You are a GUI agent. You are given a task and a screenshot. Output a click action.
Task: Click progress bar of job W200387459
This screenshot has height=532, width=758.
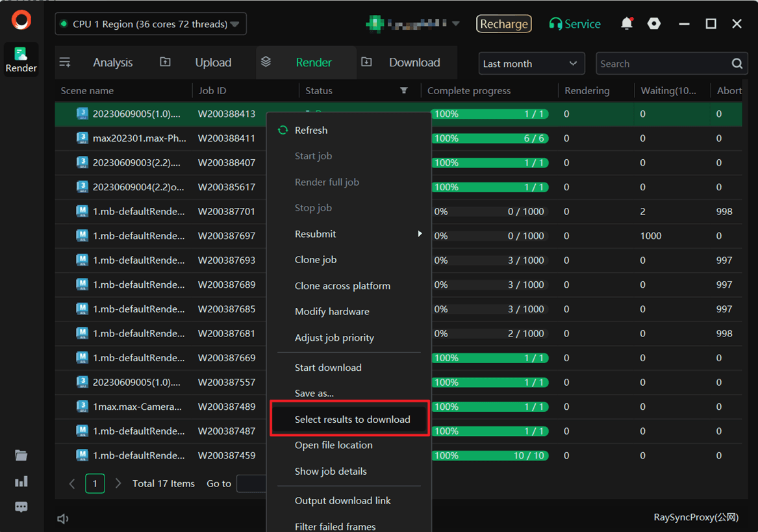[x=490, y=455]
